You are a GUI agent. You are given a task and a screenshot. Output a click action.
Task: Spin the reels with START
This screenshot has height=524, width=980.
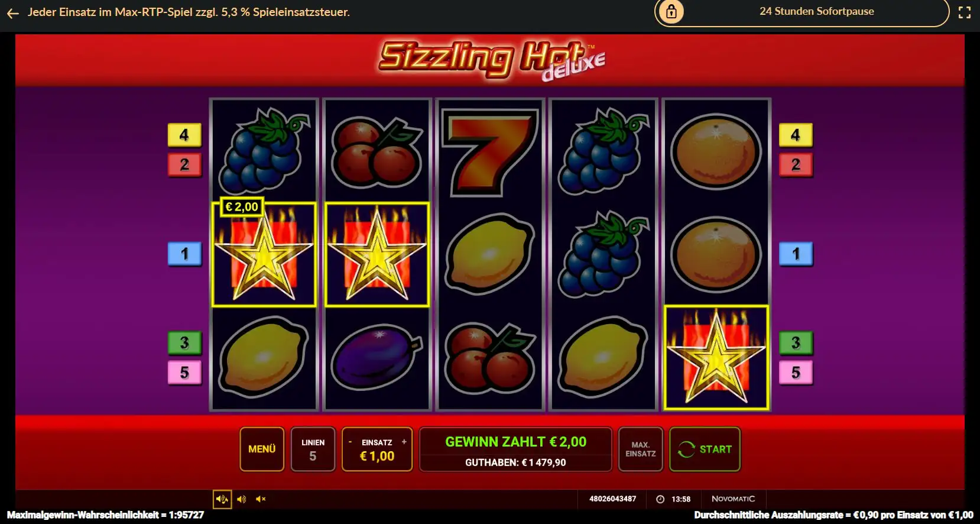click(x=705, y=449)
